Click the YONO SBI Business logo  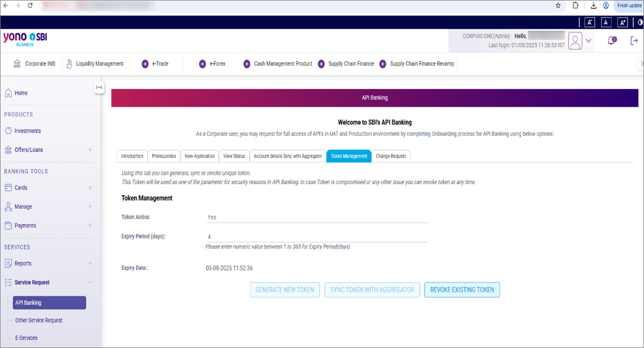(x=25, y=39)
